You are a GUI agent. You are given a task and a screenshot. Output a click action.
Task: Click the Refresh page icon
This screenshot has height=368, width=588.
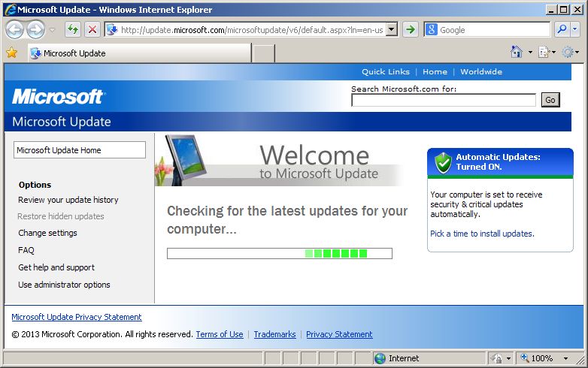coord(73,29)
